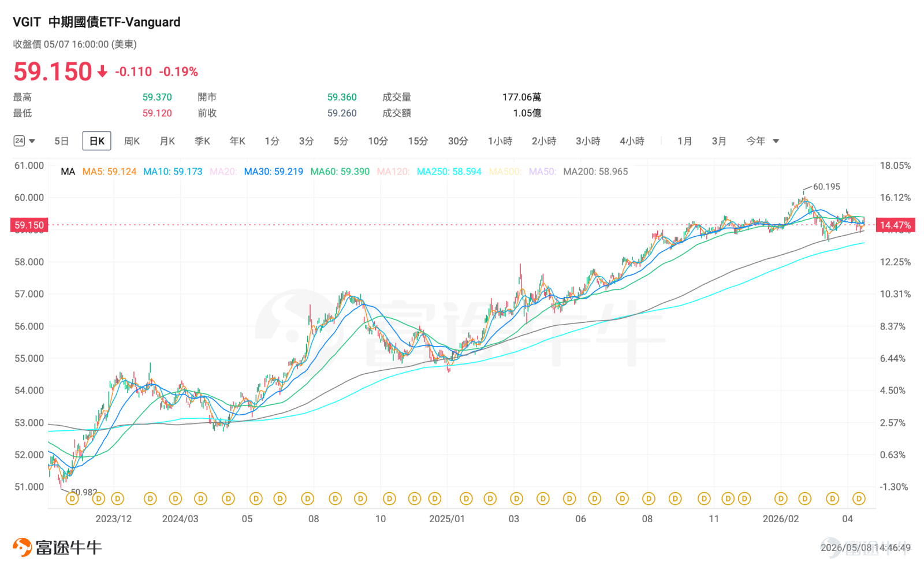This screenshot has width=924, height=569.
Task: Click the -0.110 price change
Action: click(x=133, y=72)
